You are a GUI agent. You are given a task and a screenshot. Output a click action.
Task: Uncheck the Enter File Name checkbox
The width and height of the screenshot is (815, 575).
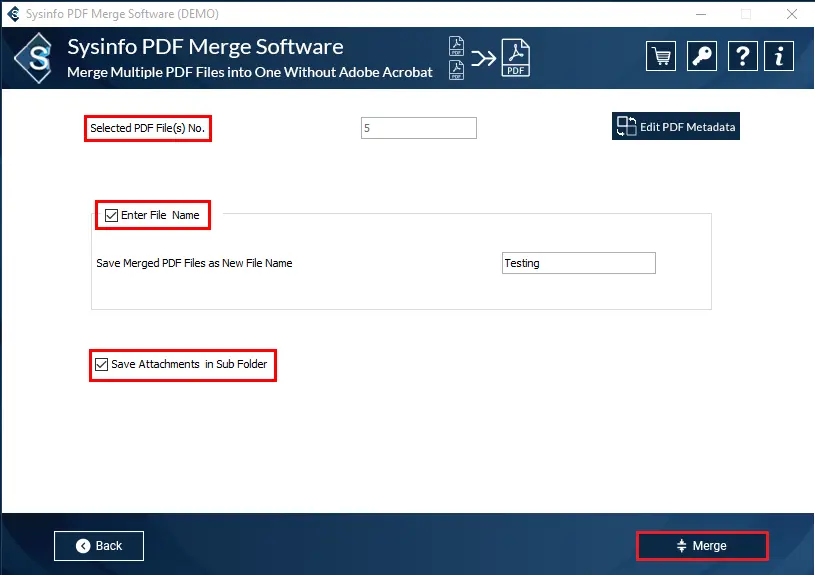pos(111,215)
